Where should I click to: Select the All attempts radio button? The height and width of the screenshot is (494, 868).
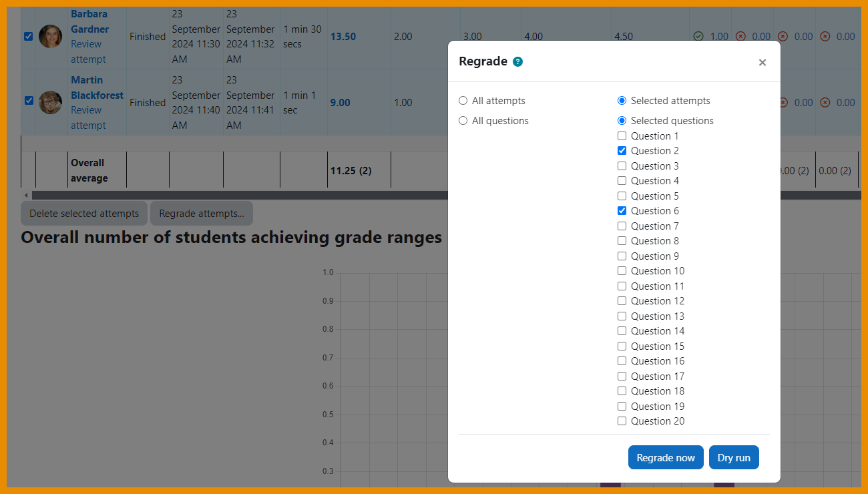pyautogui.click(x=463, y=100)
